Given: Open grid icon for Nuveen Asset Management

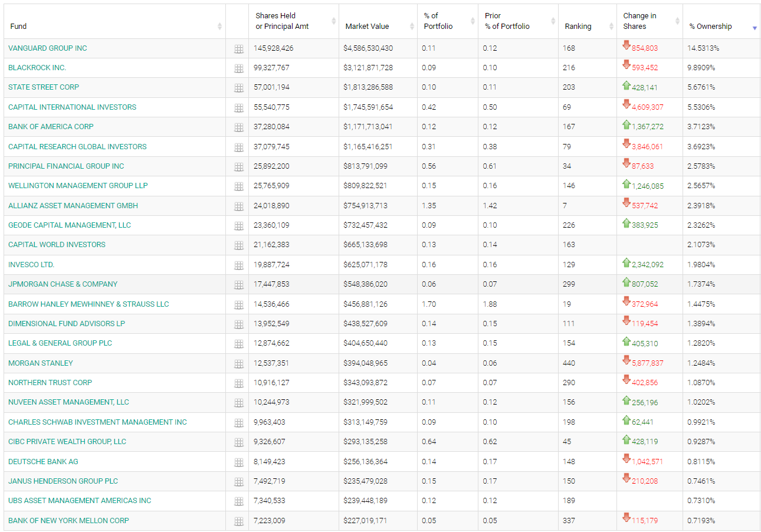Looking at the screenshot, I should pos(238,403).
